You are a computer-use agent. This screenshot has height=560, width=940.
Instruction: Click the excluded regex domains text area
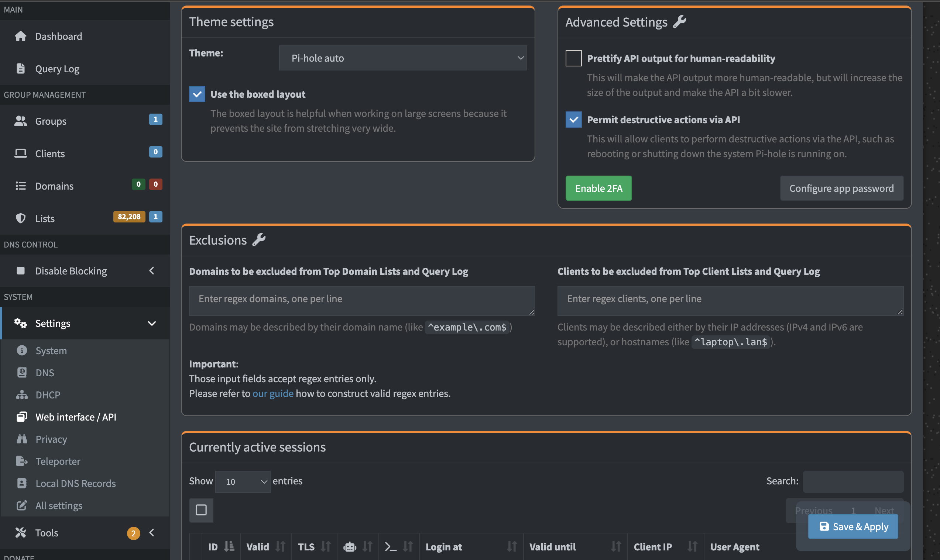pos(362,301)
